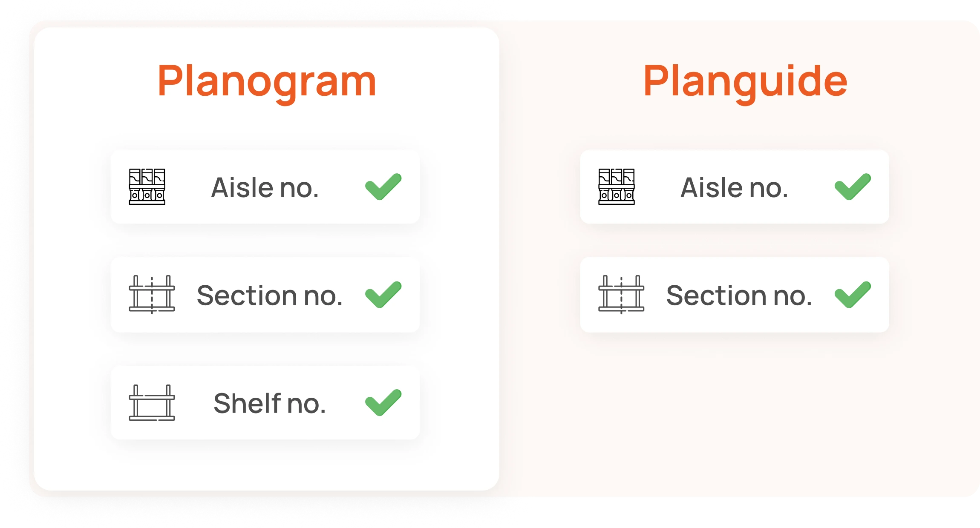The height and width of the screenshot is (528, 980).
Task: Click the aisle shelving icon under Planguide
Action: [617, 187]
